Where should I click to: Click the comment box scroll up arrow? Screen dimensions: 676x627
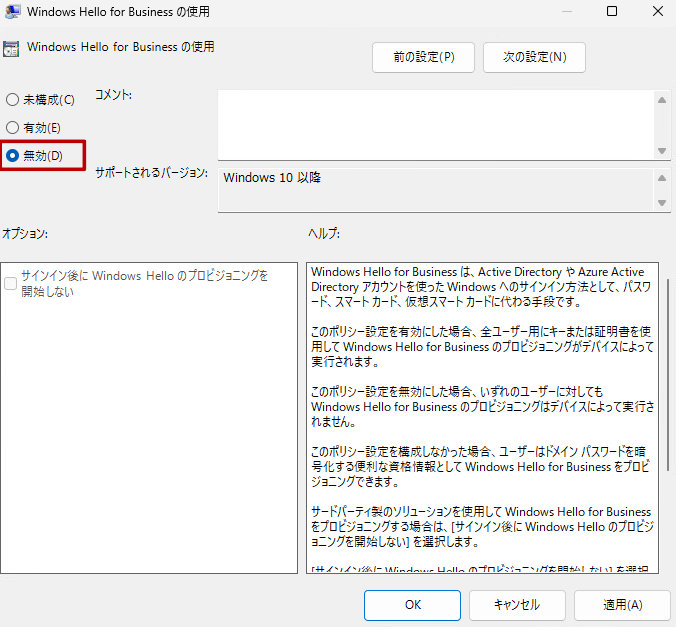(x=662, y=99)
